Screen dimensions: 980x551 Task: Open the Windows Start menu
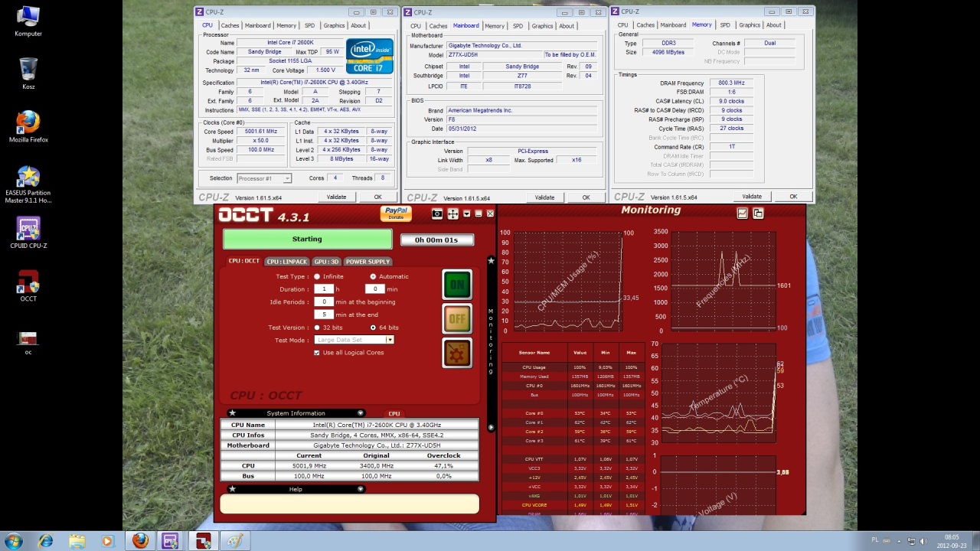coord(14,541)
